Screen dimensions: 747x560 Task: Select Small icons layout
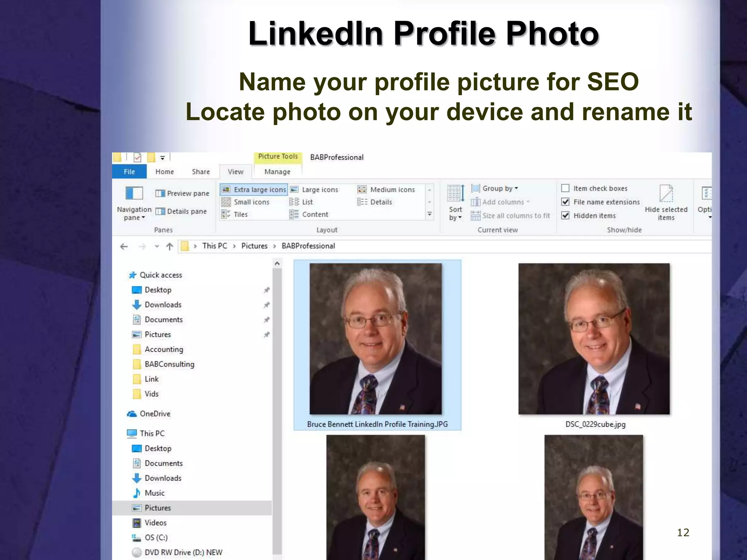tap(245, 202)
